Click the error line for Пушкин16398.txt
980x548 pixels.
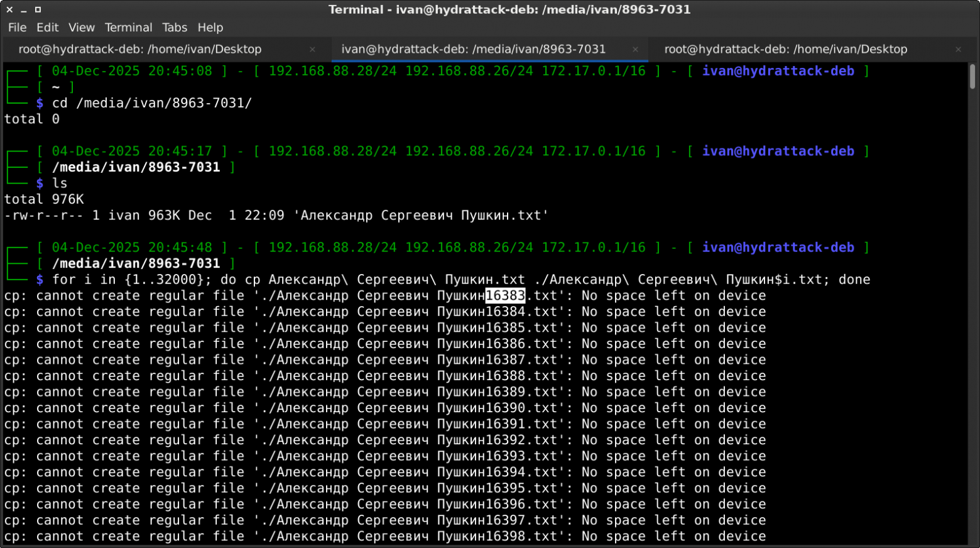tap(385, 537)
